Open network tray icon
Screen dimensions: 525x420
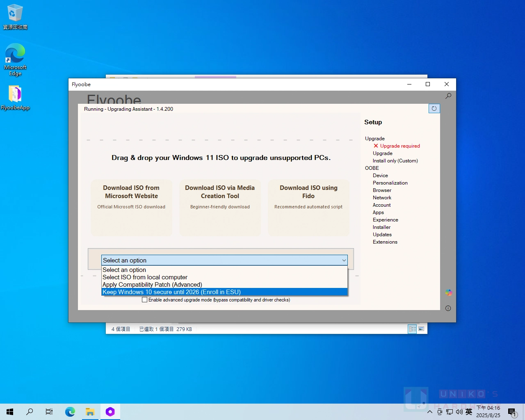coord(450,412)
